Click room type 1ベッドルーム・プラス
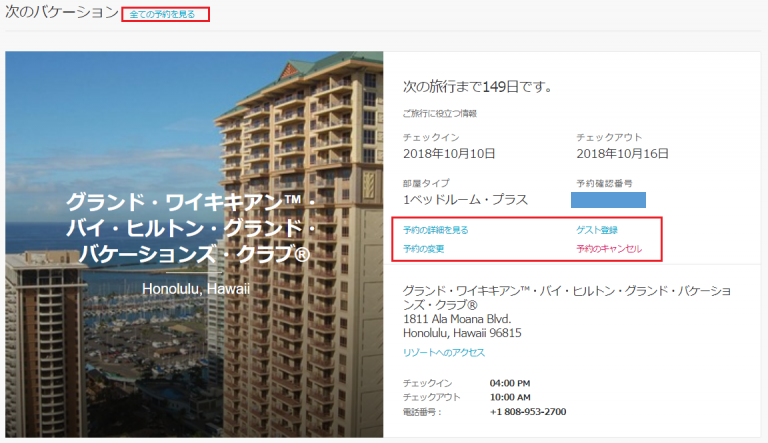 pos(465,200)
